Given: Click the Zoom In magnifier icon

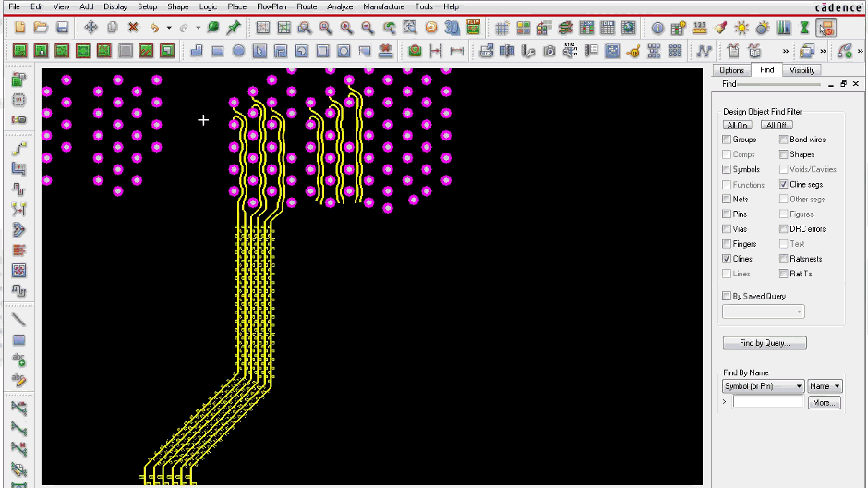Looking at the screenshot, I should coord(347,28).
